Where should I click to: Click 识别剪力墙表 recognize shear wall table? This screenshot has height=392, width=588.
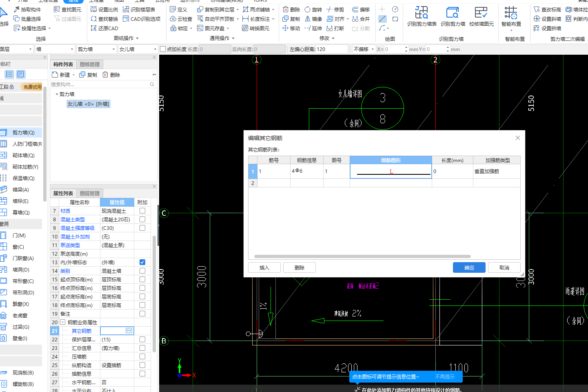(x=422, y=17)
